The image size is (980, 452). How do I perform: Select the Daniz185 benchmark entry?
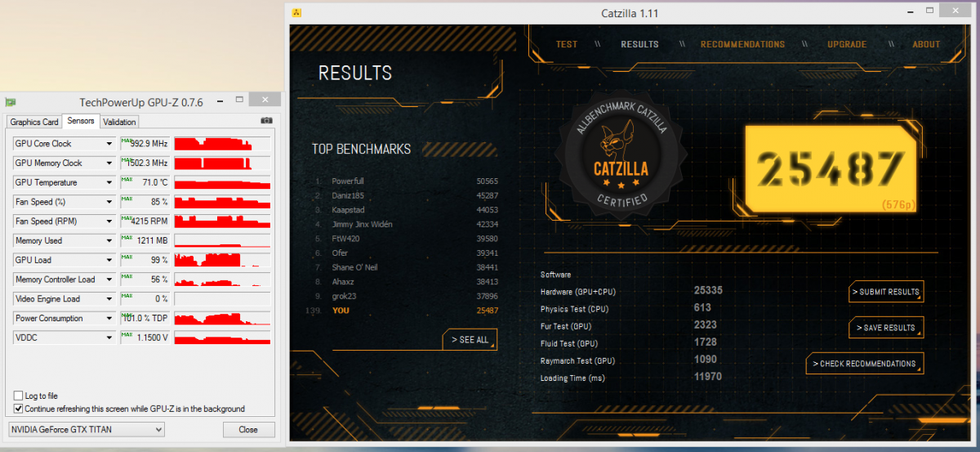point(406,195)
